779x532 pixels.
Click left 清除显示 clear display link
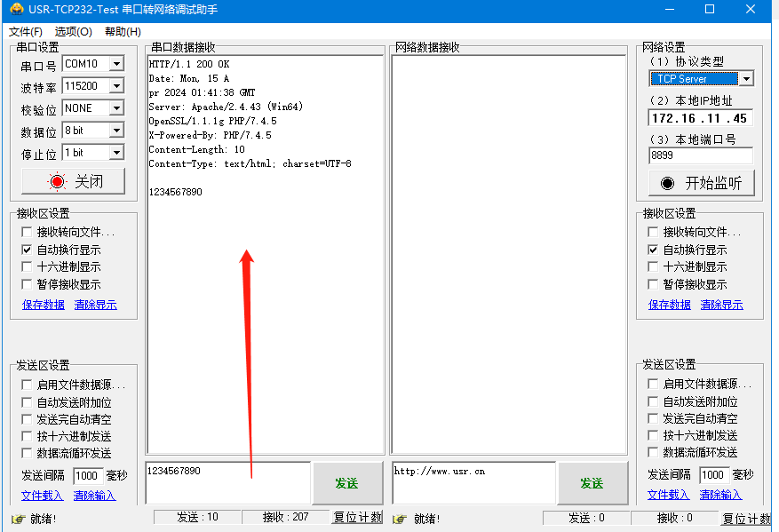pyautogui.click(x=95, y=305)
